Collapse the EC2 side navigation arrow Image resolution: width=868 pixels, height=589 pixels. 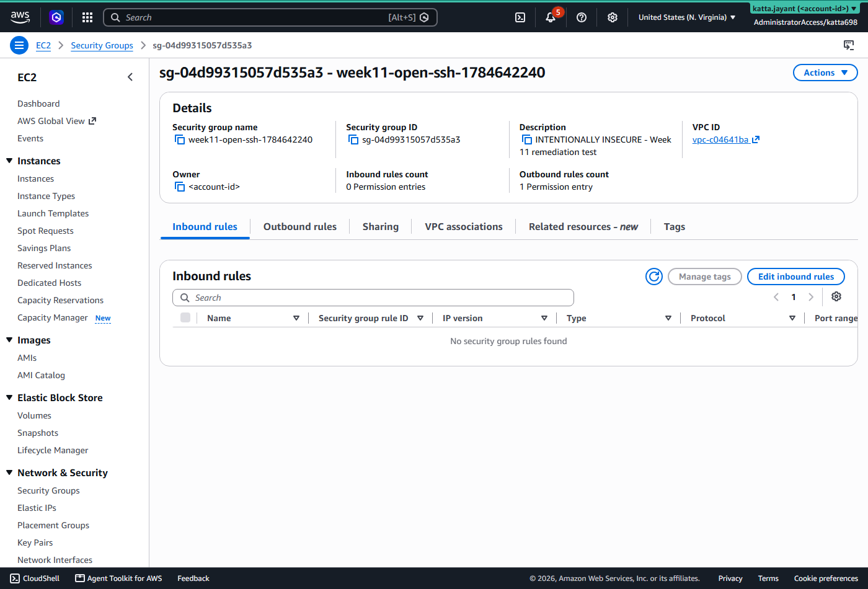[130, 77]
